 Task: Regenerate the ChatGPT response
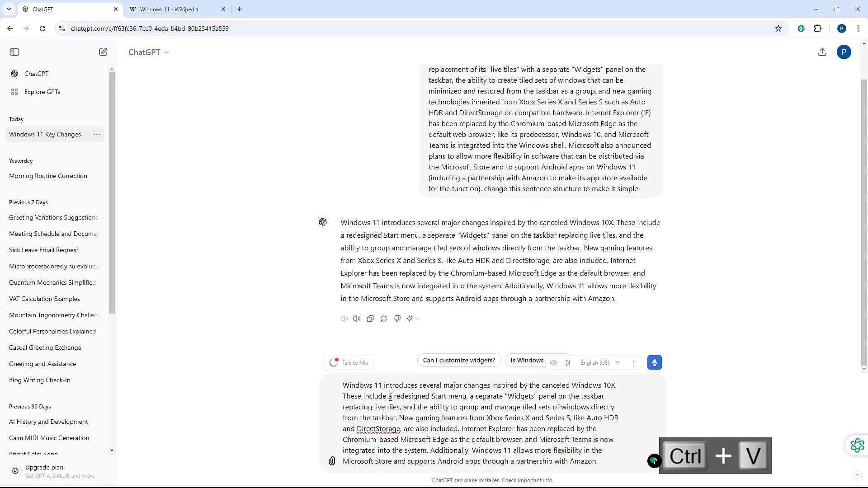pos(383,319)
